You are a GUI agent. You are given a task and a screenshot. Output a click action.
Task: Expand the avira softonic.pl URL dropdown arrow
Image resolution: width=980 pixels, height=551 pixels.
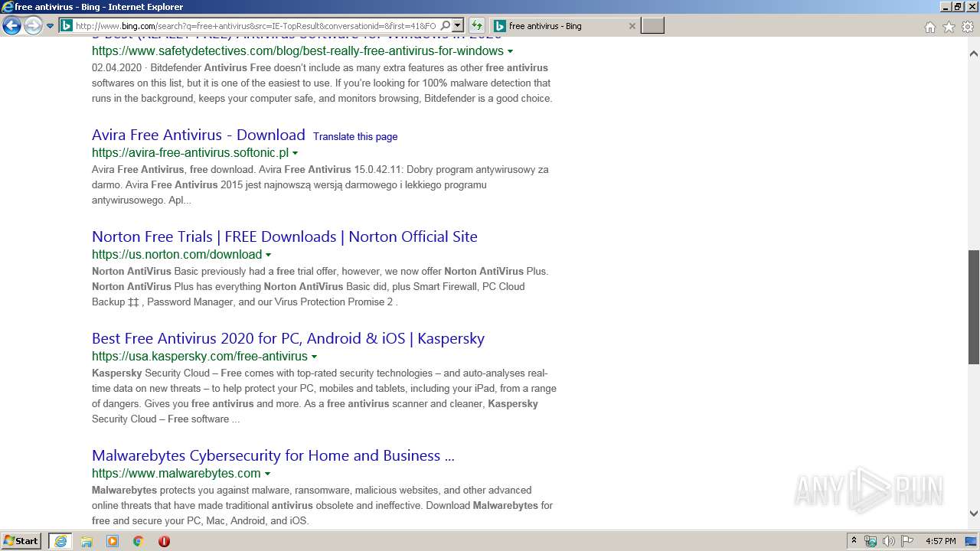(295, 153)
